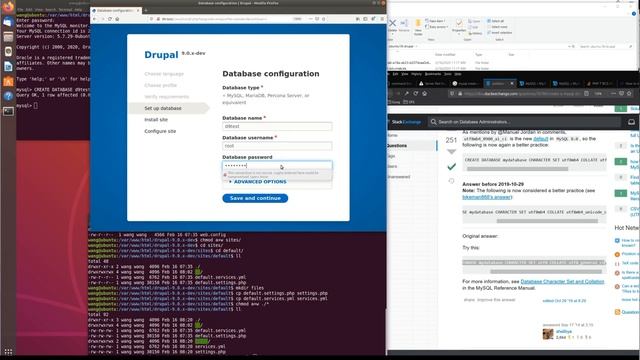This screenshot has height=360, width=640.
Task: Open the Terminal icon in the dock
Action: point(8,111)
